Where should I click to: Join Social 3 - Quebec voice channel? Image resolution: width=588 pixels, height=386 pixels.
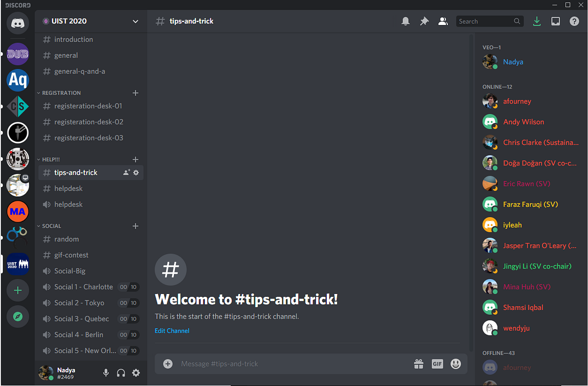91,318
